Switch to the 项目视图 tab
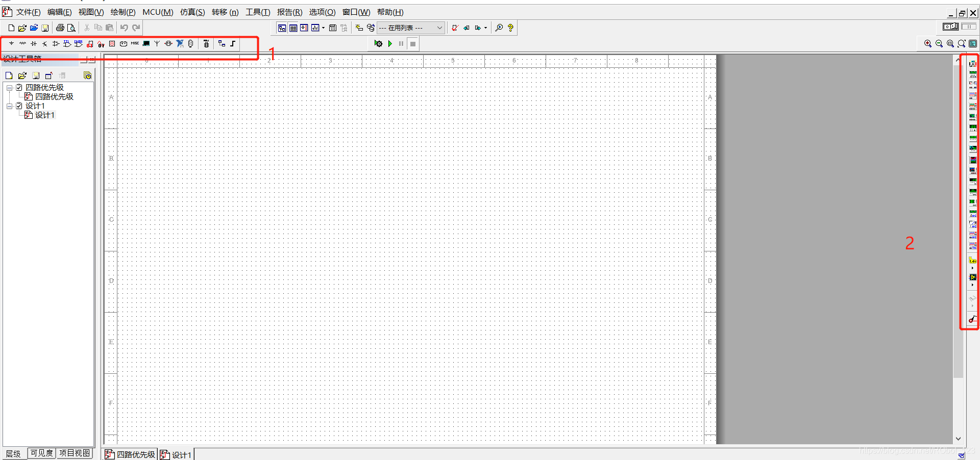The height and width of the screenshot is (460, 980). point(75,453)
